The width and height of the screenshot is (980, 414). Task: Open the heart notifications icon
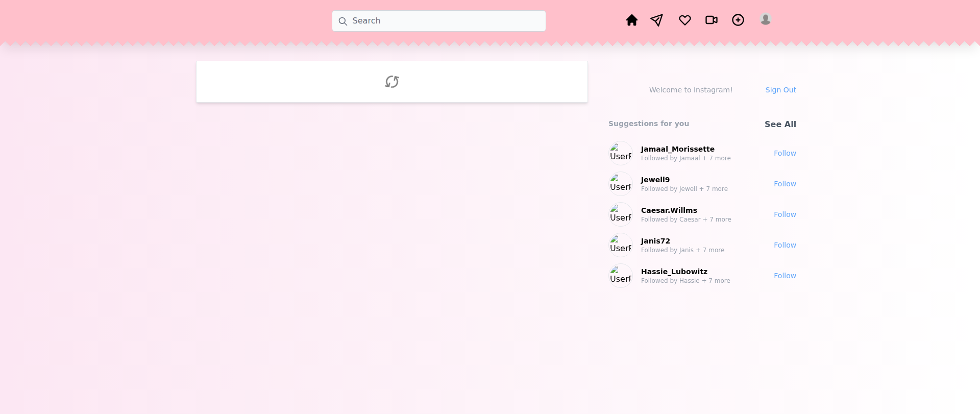tap(684, 20)
